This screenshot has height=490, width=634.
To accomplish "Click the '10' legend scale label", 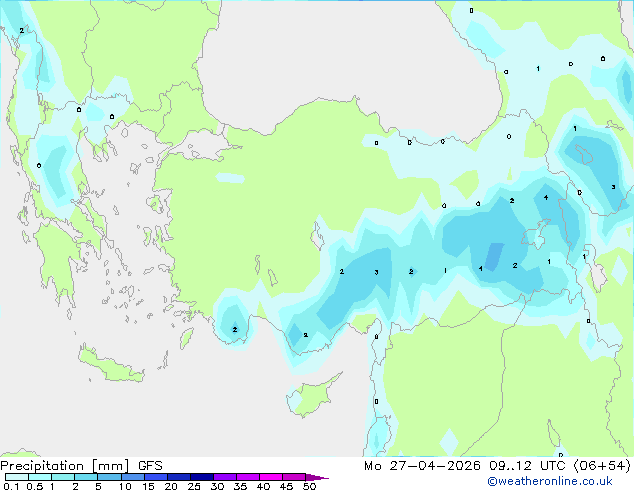I will point(125,486).
